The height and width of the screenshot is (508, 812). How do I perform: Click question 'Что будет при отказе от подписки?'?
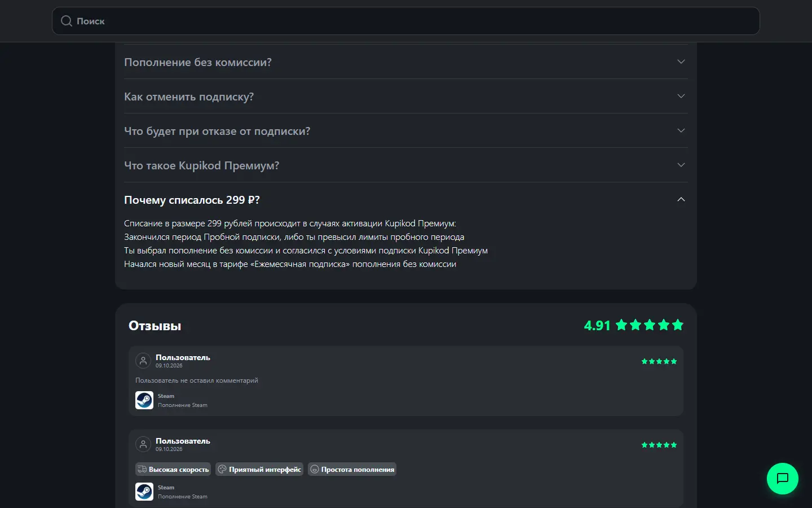pyautogui.click(x=217, y=131)
